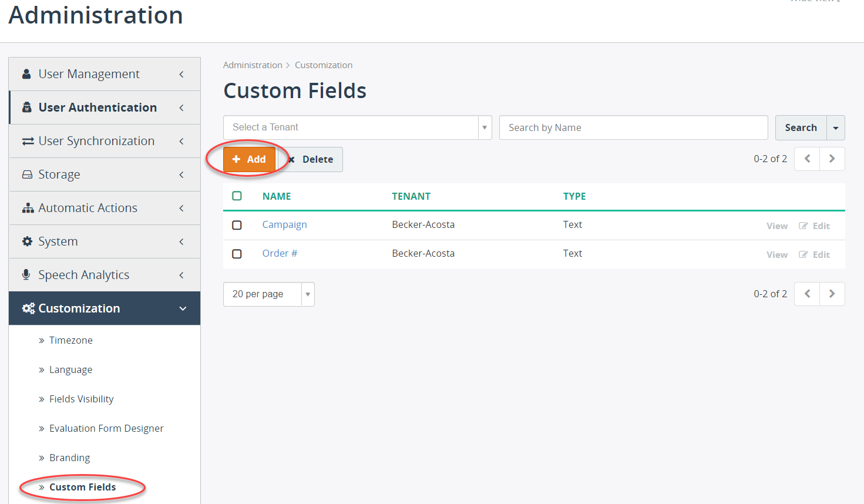Go to previous page using top left arrow
The width and height of the screenshot is (864, 504).
coord(807,159)
